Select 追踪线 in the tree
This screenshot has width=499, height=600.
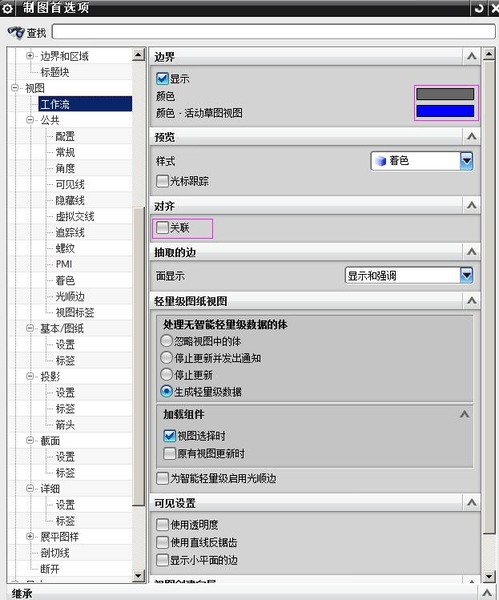[70, 232]
